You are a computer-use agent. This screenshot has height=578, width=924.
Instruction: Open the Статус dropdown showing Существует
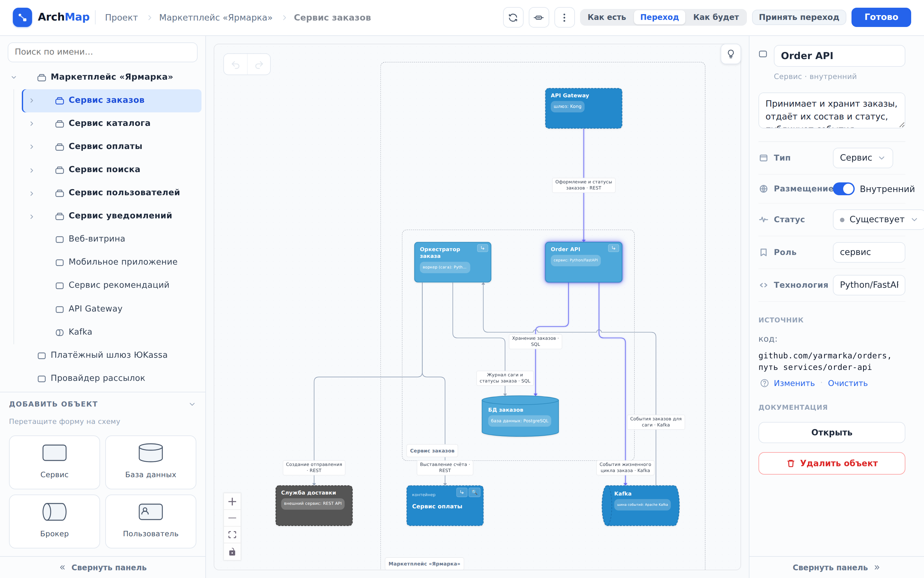pyautogui.click(x=878, y=219)
